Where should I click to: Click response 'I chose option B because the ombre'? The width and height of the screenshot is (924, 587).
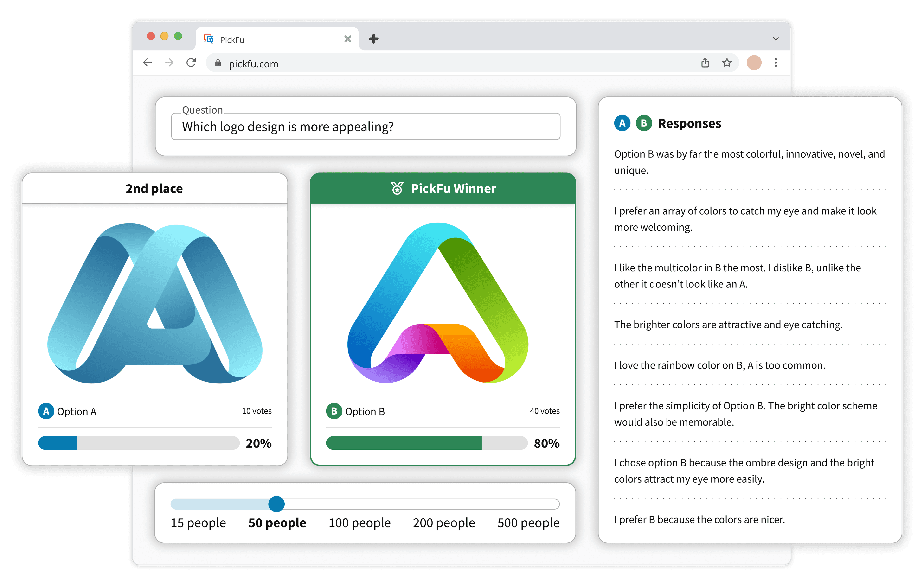point(744,470)
